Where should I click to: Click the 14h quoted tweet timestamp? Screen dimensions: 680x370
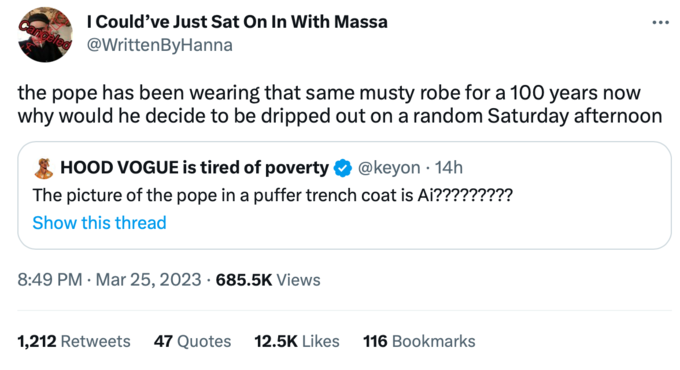pos(449,168)
